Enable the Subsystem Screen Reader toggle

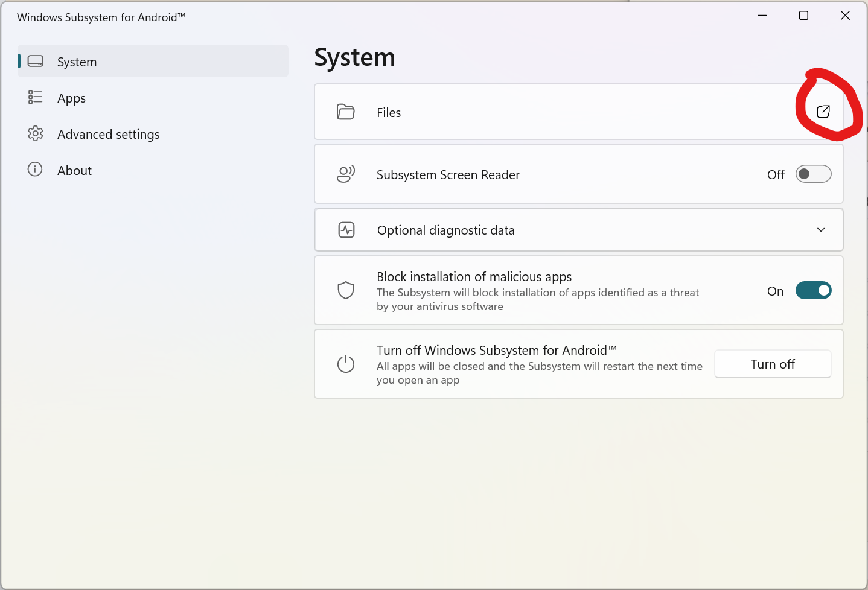coord(813,174)
